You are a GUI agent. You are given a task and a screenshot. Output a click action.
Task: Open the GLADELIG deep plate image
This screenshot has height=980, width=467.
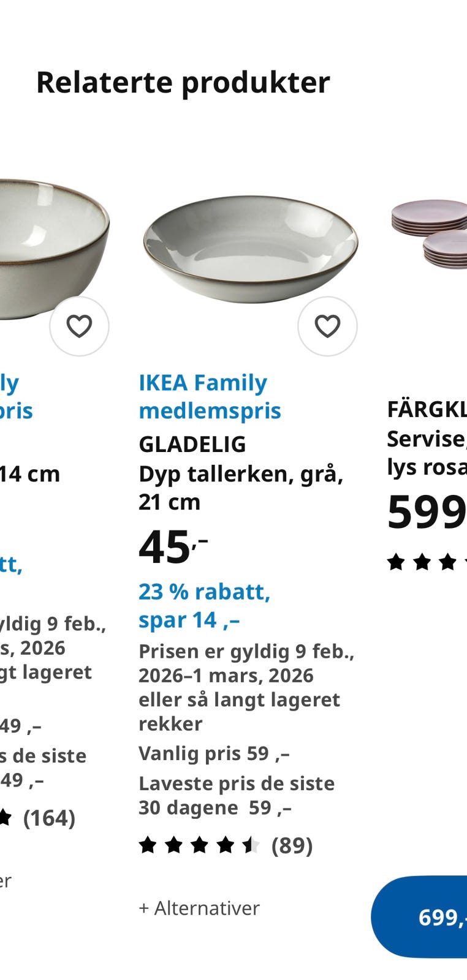click(x=250, y=249)
